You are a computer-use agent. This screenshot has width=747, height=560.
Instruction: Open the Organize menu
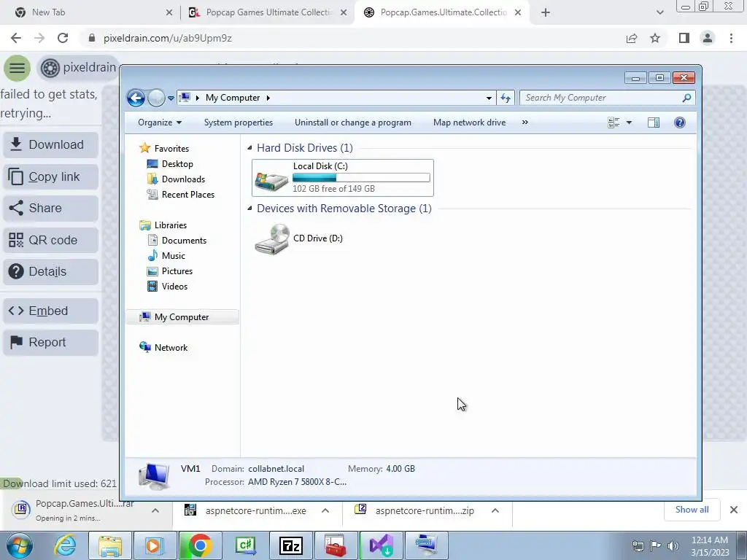pos(160,122)
